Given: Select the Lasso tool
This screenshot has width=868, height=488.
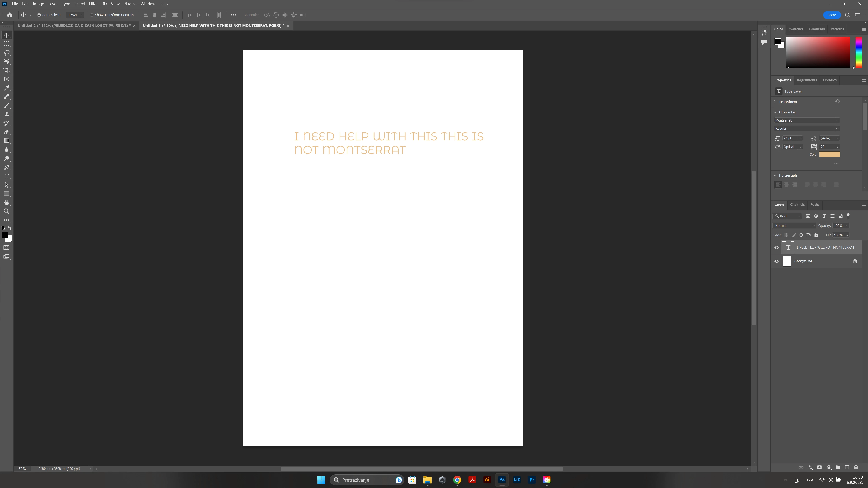Looking at the screenshot, I should point(6,53).
